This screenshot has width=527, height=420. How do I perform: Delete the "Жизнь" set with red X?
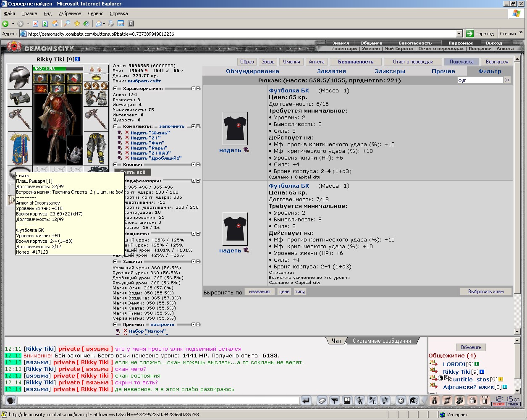click(127, 133)
